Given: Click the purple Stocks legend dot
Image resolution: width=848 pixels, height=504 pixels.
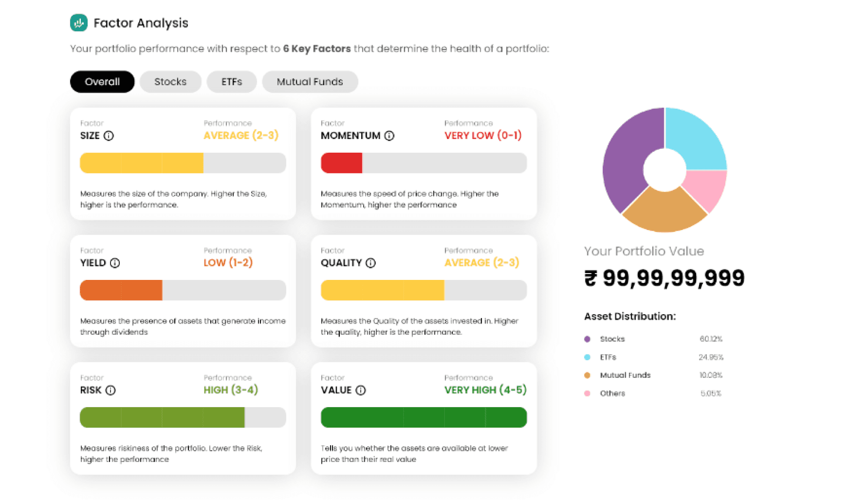Looking at the screenshot, I should click(x=587, y=339).
